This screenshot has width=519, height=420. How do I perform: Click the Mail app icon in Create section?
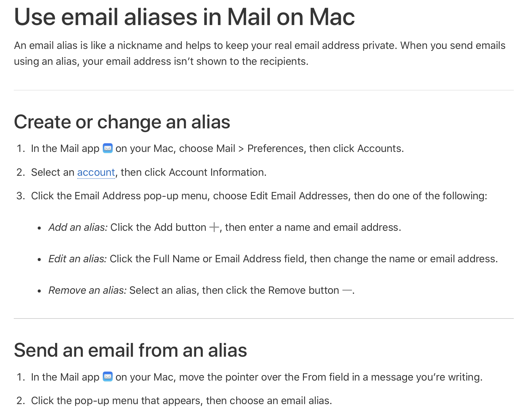coord(108,148)
